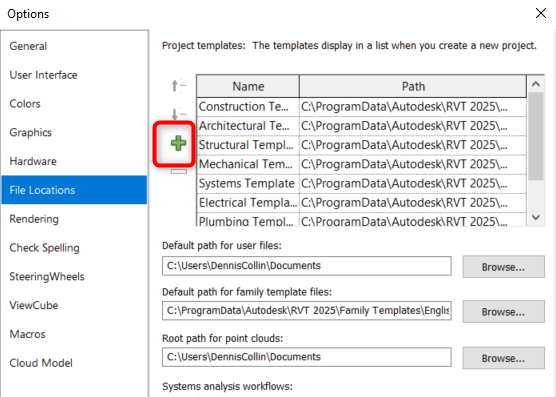Image resolution: width=556 pixels, height=397 pixels.
Task: Click the template list scrollbar thumb
Action: (536, 136)
